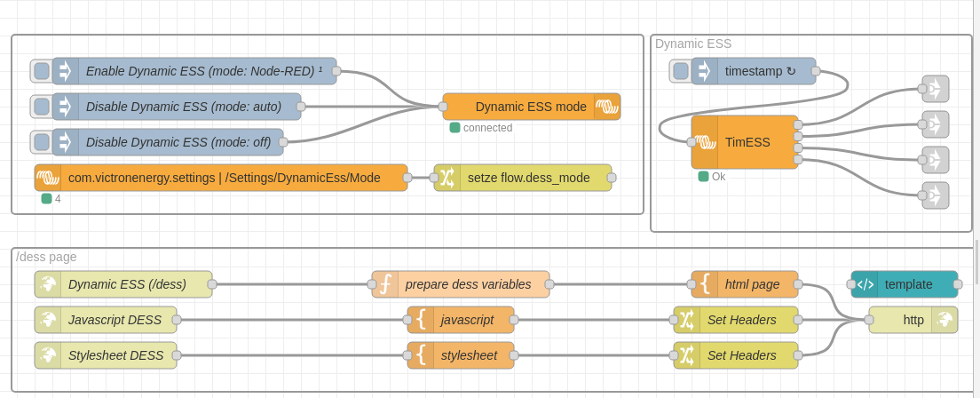Select Disable Dynamic ESS (mode: off) label
Image resolution: width=980 pixels, height=398 pixels.
point(178,142)
